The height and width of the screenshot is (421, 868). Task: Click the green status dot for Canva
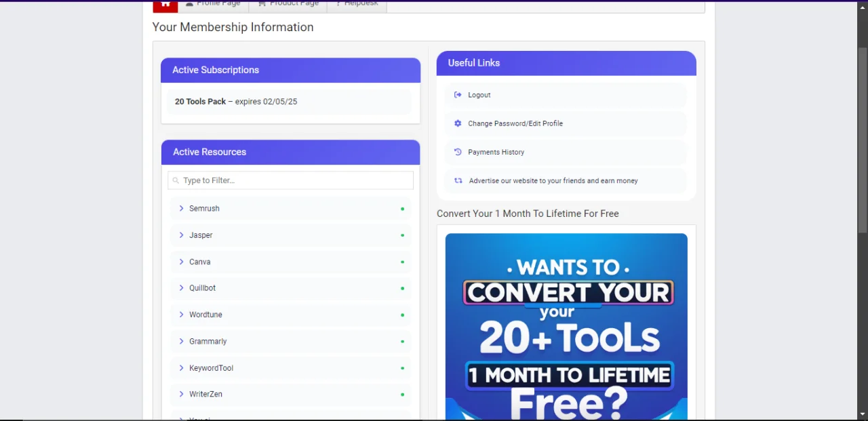(x=402, y=262)
